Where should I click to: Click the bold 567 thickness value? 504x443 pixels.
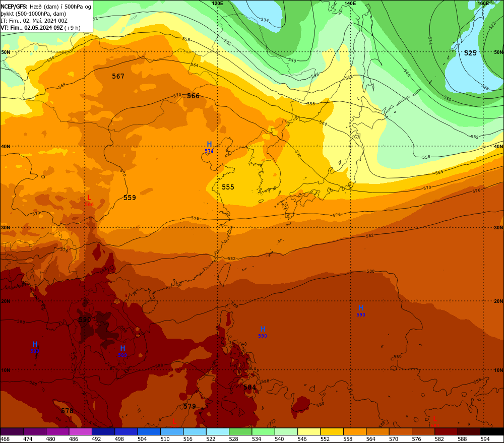(118, 76)
